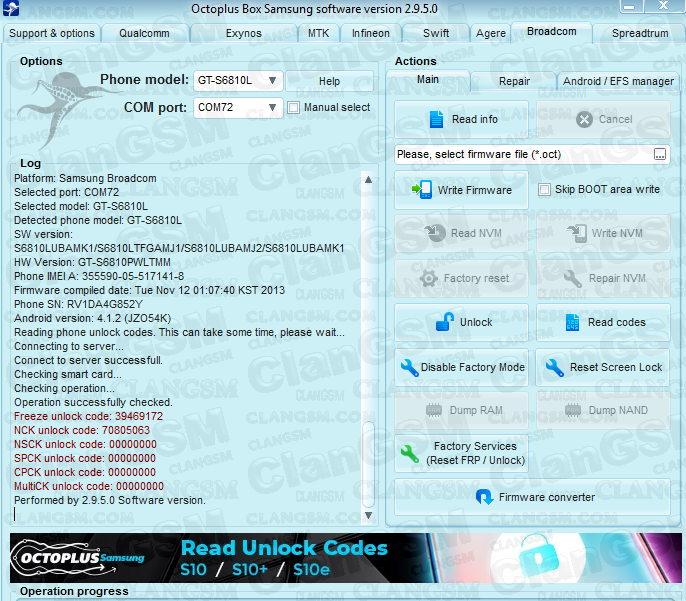Click the Disable Factory Mode wrench icon
Screen dimensions: 686x601
coord(410,367)
